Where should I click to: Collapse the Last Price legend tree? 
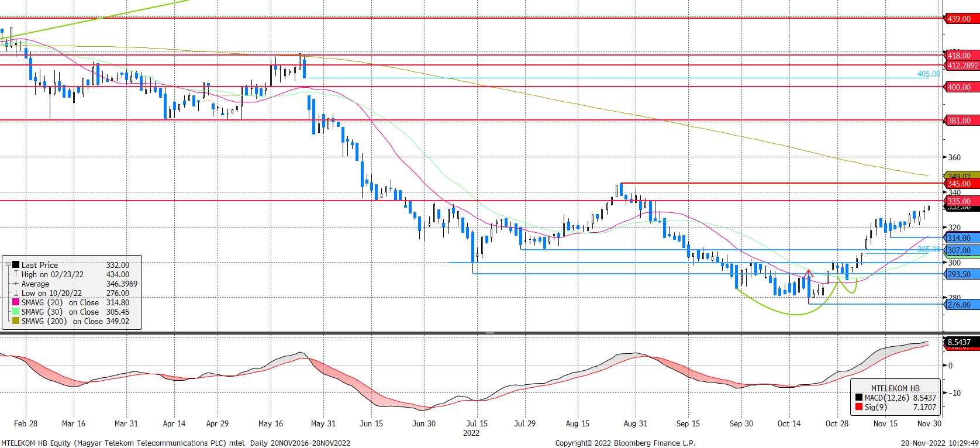(x=8, y=265)
